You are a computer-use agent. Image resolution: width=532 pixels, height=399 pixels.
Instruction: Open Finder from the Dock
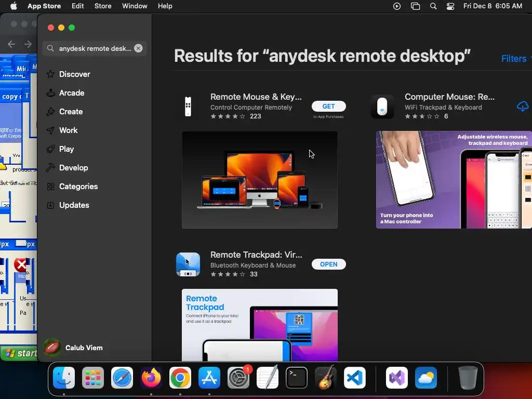click(x=64, y=378)
